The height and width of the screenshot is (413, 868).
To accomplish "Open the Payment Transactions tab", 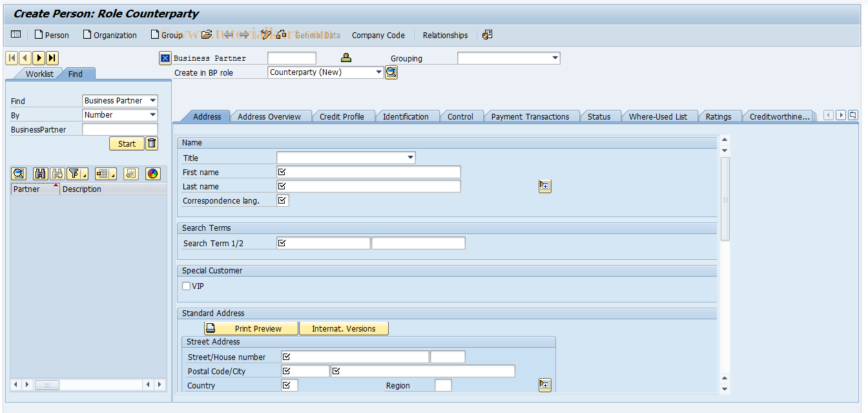I will pyautogui.click(x=532, y=116).
